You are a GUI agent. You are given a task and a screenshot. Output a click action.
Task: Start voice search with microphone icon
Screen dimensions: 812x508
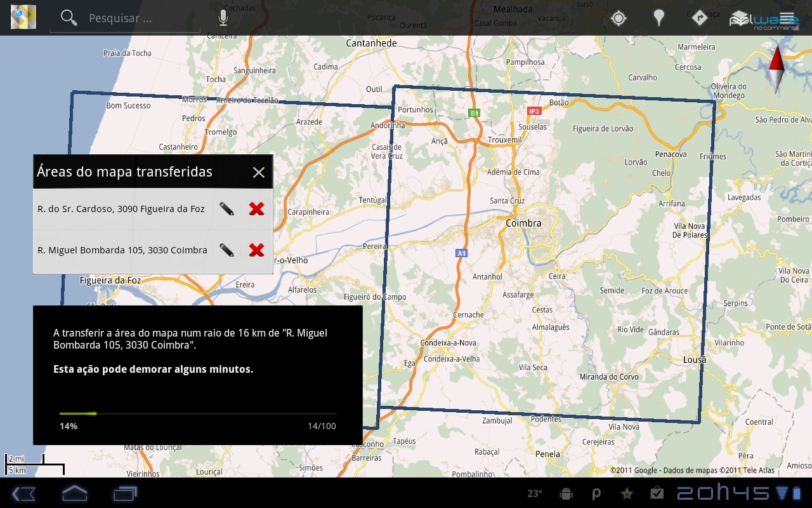coord(223,18)
